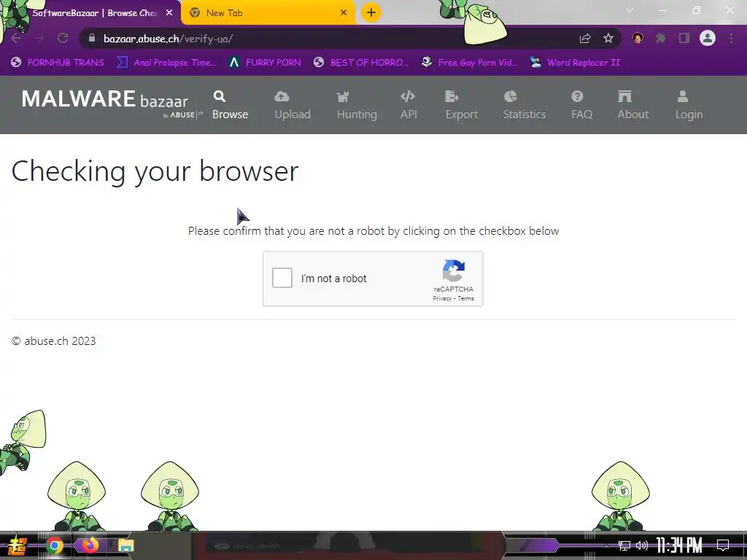Image resolution: width=747 pixels, height=560 pixels.
Task: Bookmark this page with the star icon
Action: (x=608, y=39)
